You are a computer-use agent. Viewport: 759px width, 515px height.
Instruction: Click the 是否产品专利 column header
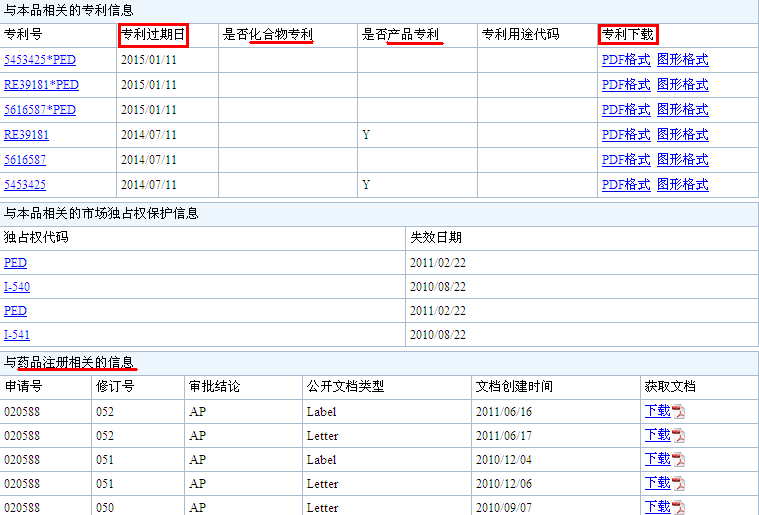(401, 35)
